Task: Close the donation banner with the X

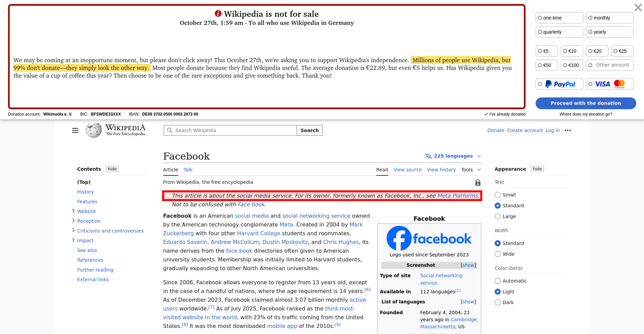Action: 638,7
